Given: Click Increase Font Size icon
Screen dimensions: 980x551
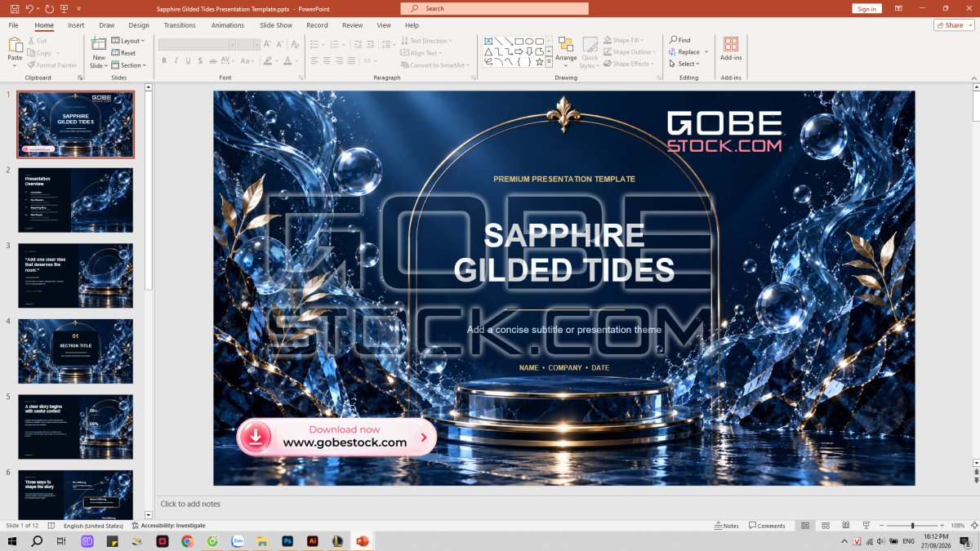Looking at the screenshot, I should click(x=268, y=44).
